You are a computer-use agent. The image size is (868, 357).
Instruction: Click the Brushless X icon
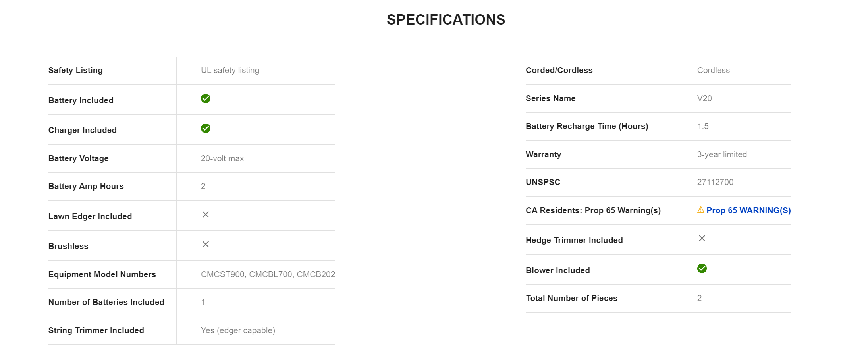(x=206, y=244)
